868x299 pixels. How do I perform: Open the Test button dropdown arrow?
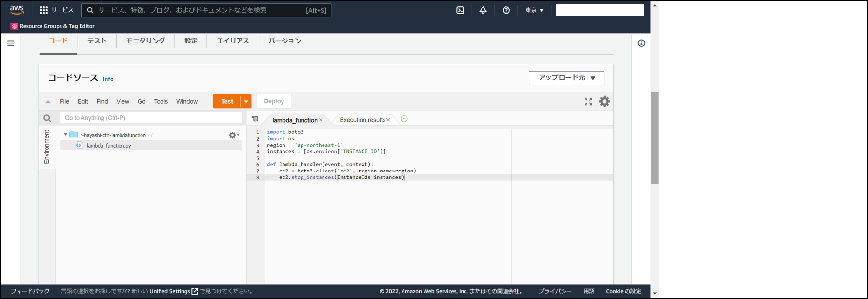click(246, 101)
